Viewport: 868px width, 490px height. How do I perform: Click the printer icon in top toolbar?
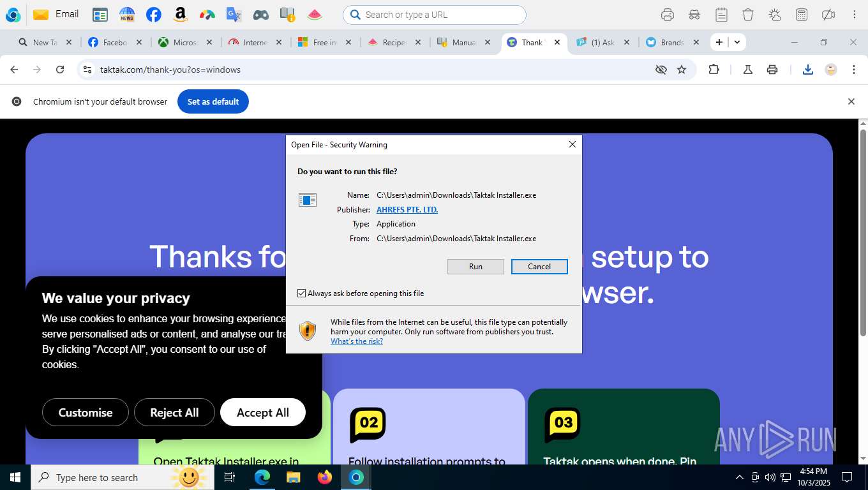pyautogui.click(x=668, y=15)
